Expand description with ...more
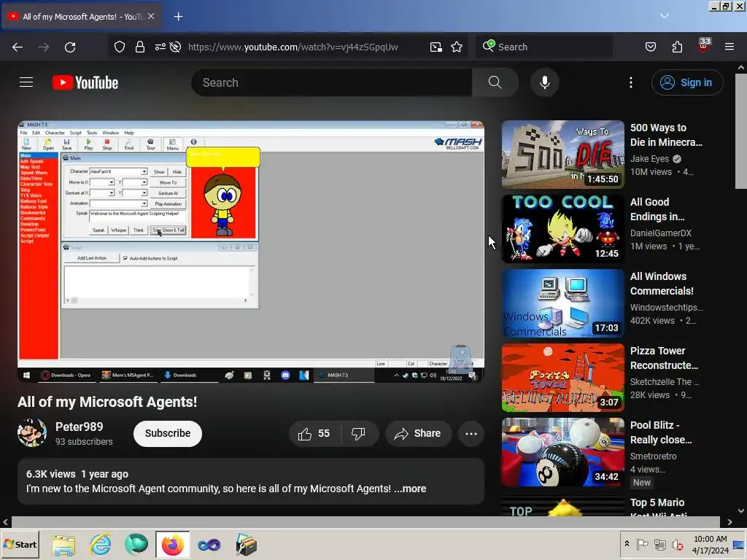The width and height of the screenshot is (747, 560). tap(410, 489)
